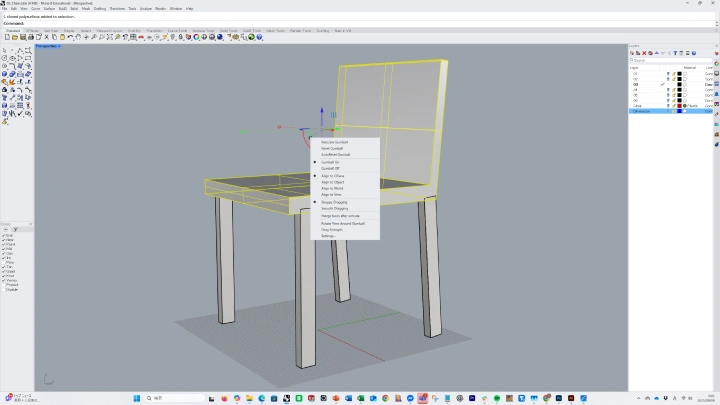Switch to the Render Tools toolbar tab
This screenshot has height=405, width=720.
[300, 31]
